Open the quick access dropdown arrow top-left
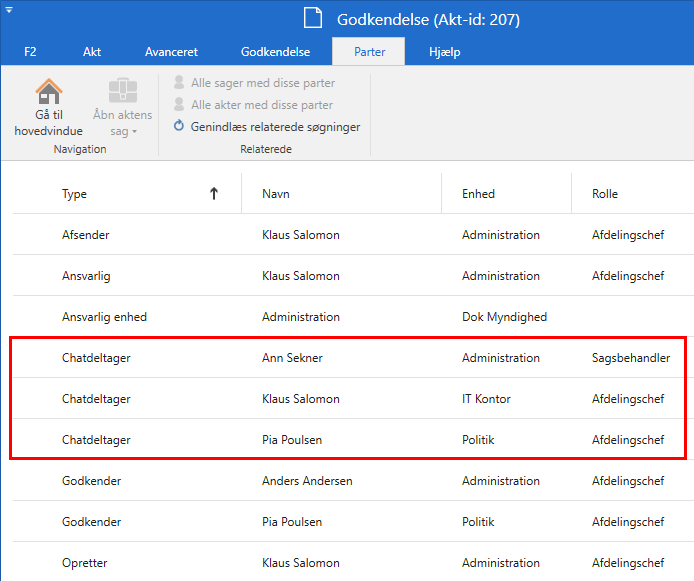The image size is (694, 581). 9,9
